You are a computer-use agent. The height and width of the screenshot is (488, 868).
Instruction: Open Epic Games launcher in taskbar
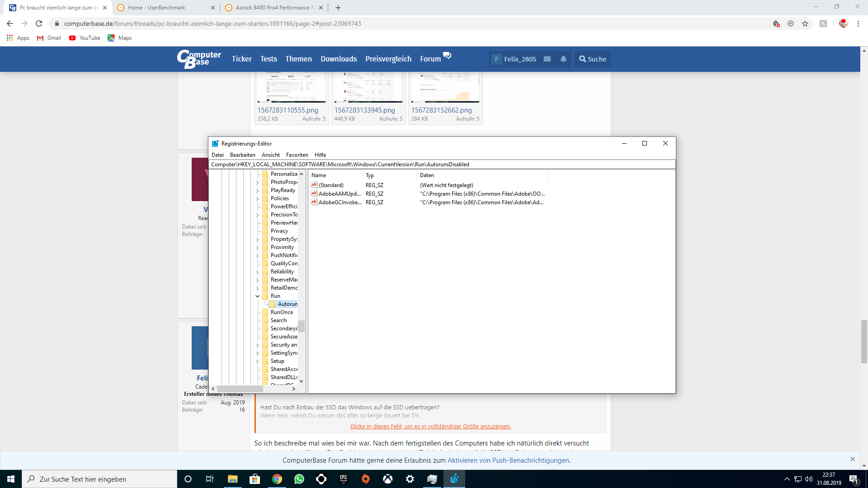pyautogui.click(x=344, y=479)
